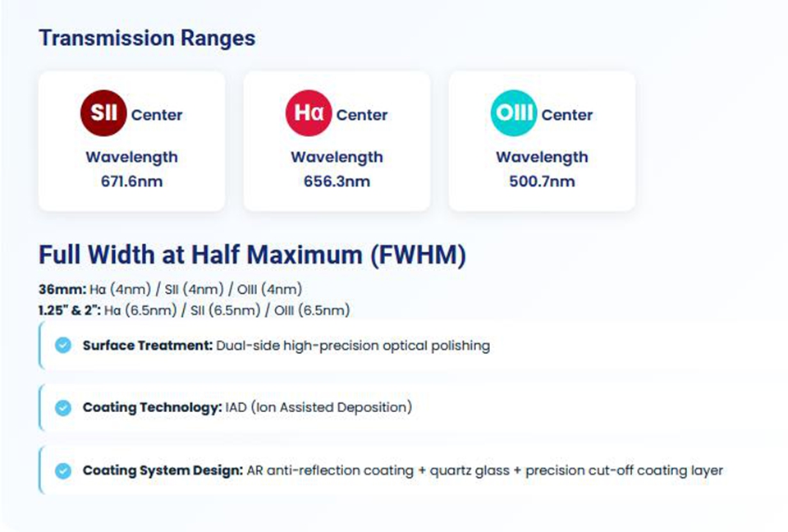Click the checkmark icon beside Coating Technology
788x532 pixels.
click(x=63, y=407)
